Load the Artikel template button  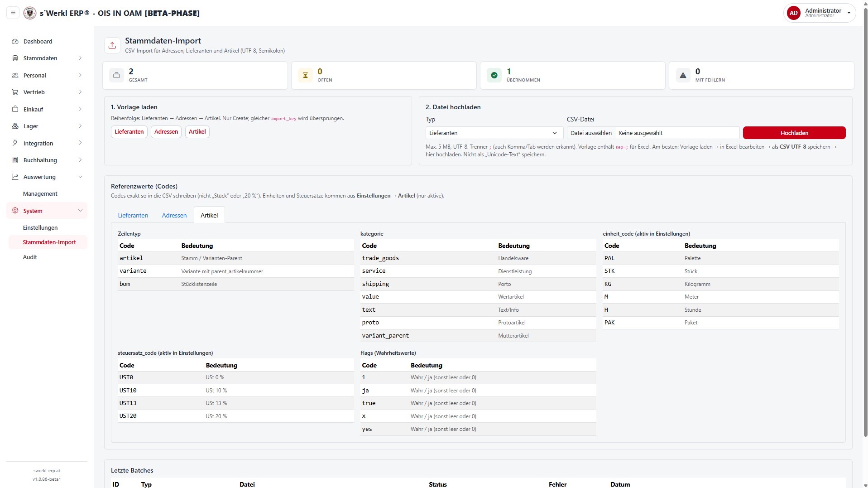[197, 132]
